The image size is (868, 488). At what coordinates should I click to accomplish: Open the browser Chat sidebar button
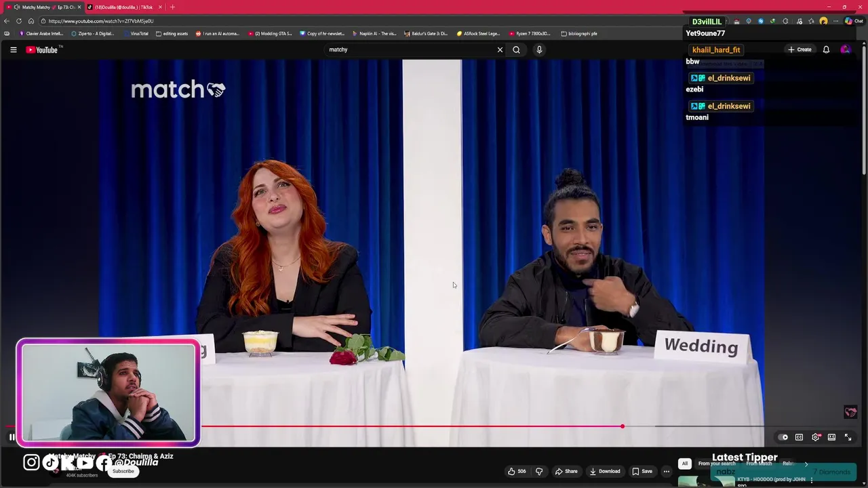click(x=854, y=21)
